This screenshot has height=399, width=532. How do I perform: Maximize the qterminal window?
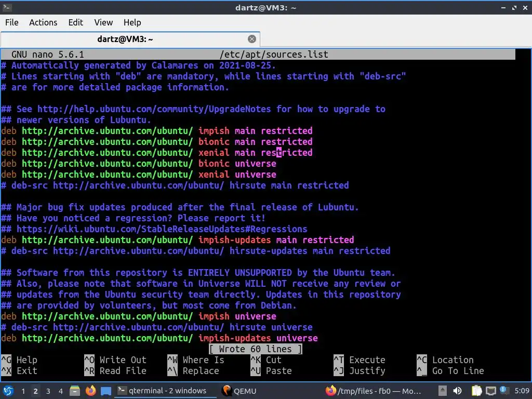pos(514,7)
